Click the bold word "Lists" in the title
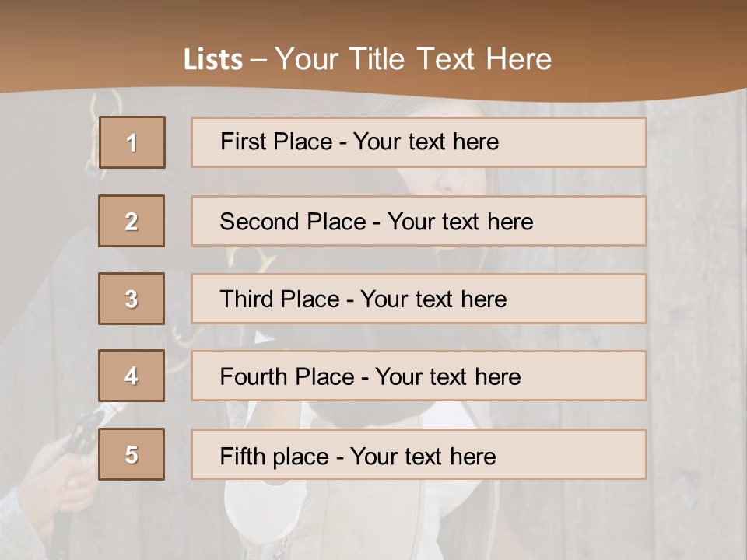Image resolution: width=747 pixels, height=560 pixels. (212, 59)
